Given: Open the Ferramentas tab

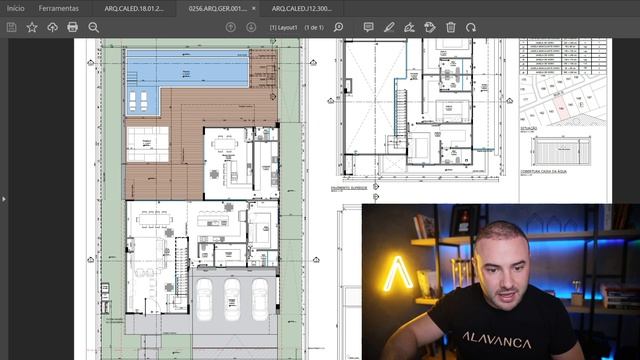Looking at the screenshot, I should click(58, 8).
